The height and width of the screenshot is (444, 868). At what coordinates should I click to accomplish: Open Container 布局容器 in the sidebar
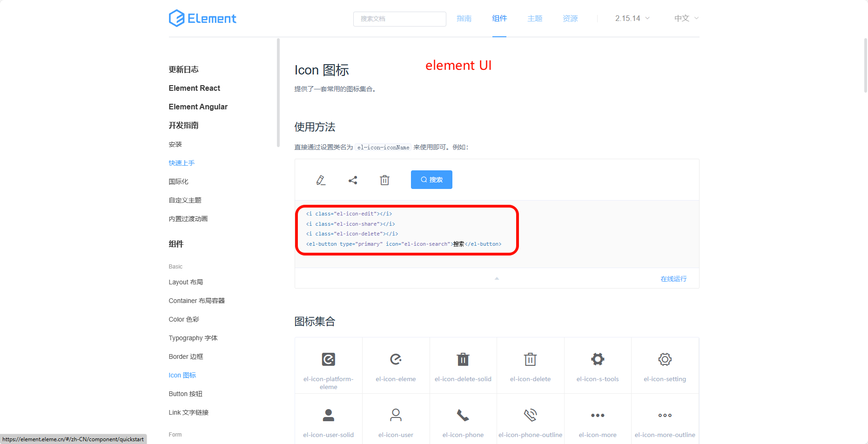[x=197, y=301]
